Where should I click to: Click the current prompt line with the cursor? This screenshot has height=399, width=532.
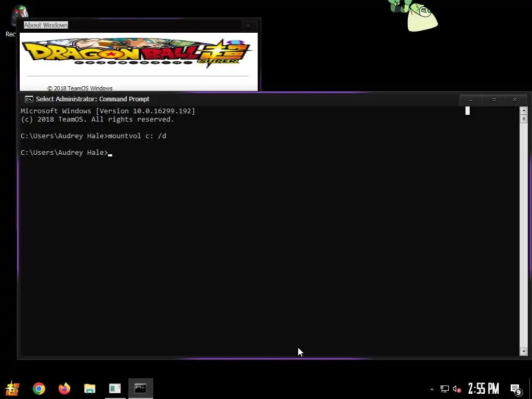point(66,153)
